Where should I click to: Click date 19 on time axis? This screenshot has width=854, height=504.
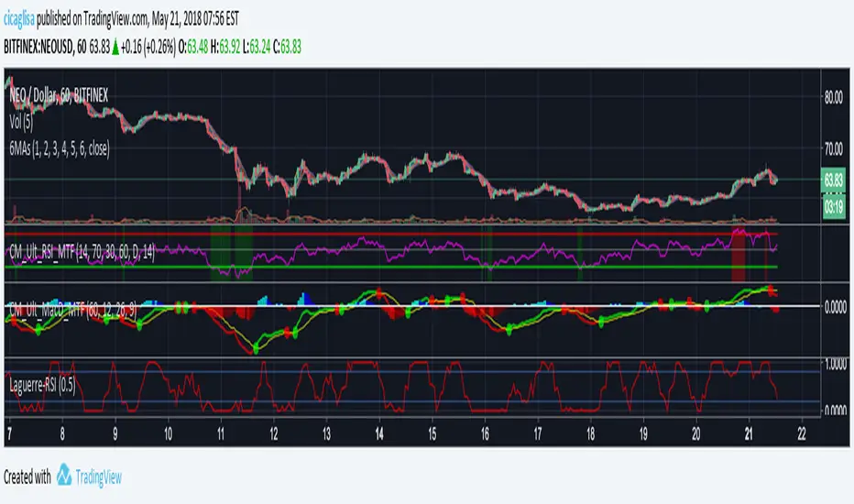pos(643,434)
